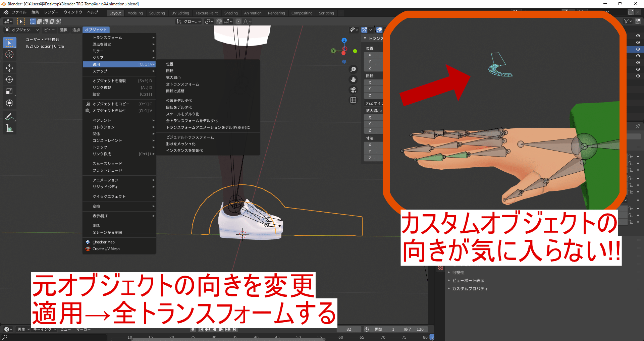This screenshot has width=644, height=341.
Task: Toggle snapping magnet in the header
Action: click(219, 21)
